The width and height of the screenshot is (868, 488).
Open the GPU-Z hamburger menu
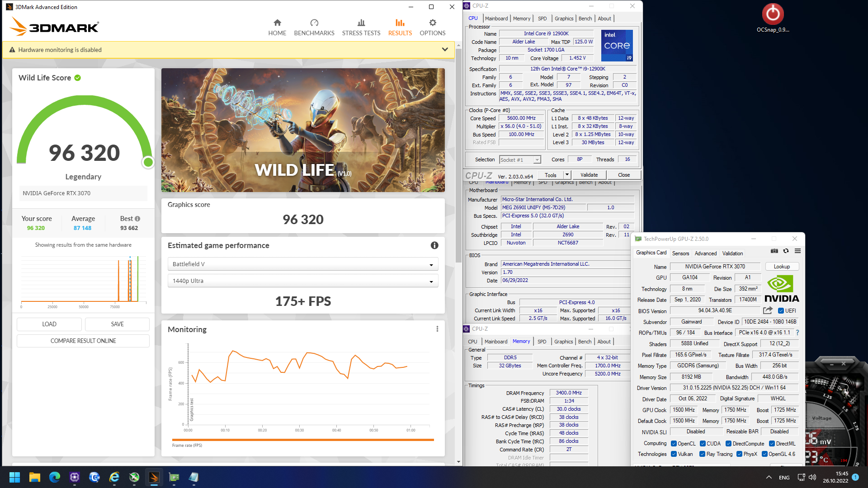click(x=797, y=251)
